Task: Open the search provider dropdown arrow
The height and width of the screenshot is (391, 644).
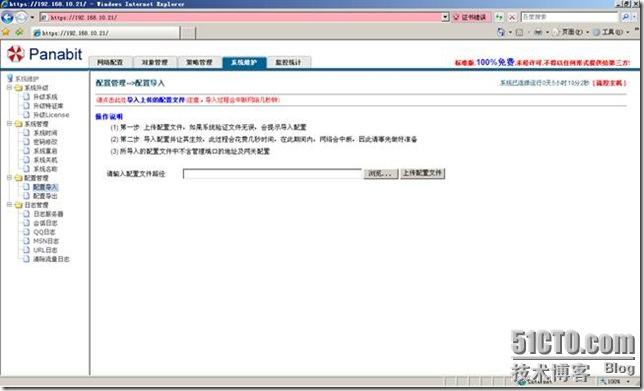Action: point(634,17)
